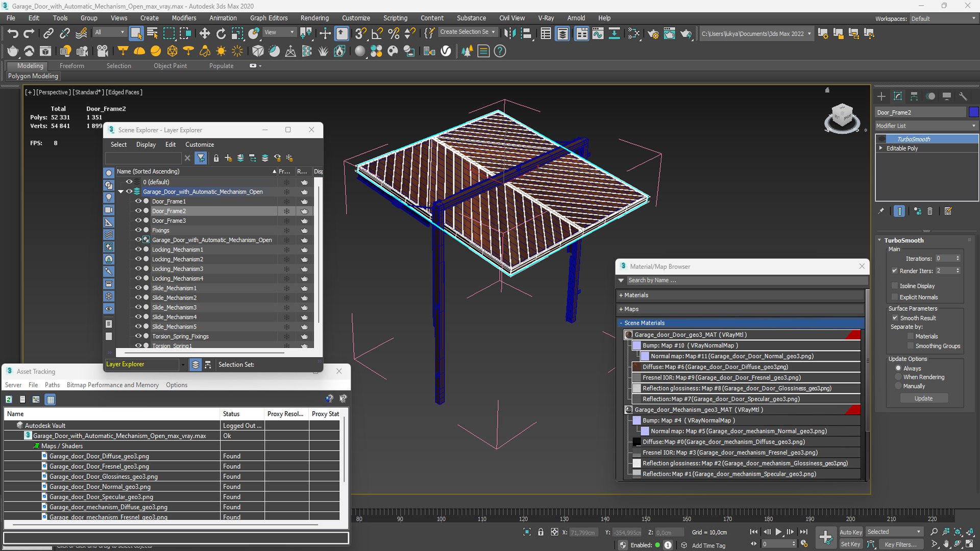The height and width of the screenshot is (551, 980).
Task: Toggle visibility eye of Fixings
Action: click(138, 230)
